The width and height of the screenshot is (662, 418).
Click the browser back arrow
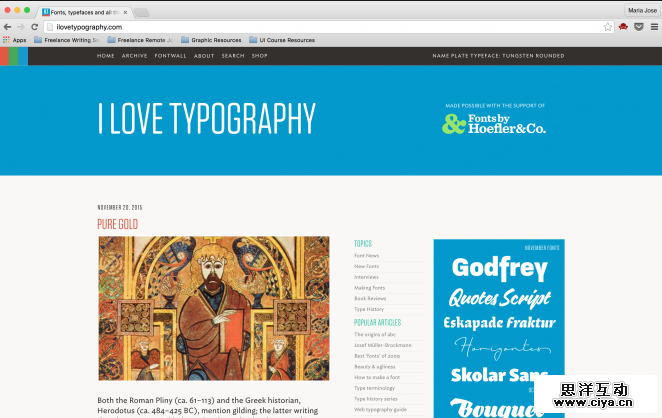7,27
